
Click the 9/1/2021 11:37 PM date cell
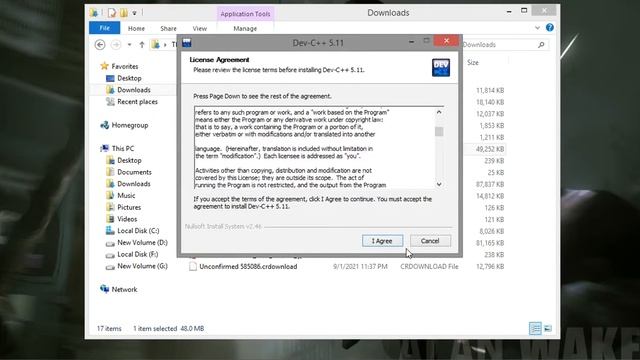coord(360,267)
